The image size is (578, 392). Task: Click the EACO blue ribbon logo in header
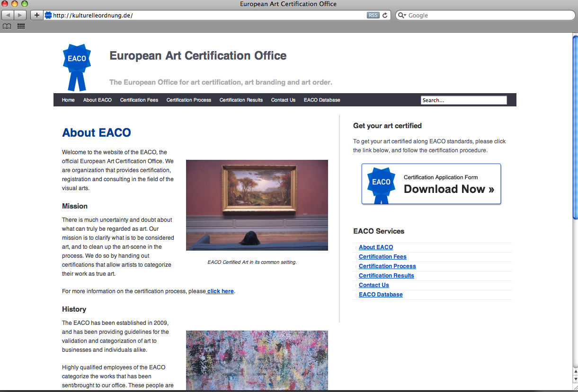(77, 67)
